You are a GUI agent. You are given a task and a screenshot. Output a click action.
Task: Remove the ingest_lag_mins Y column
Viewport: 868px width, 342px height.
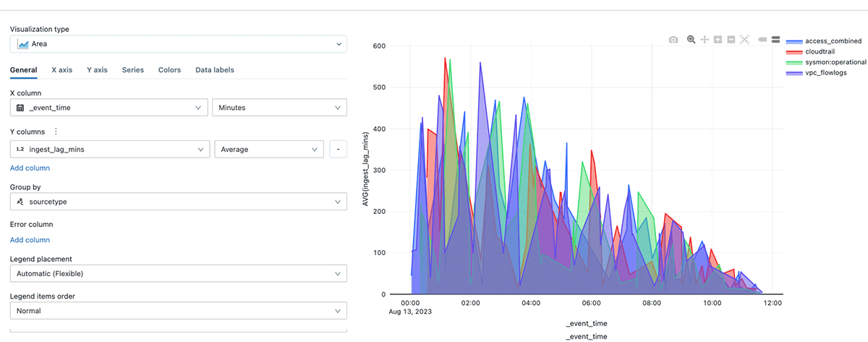pos(337,150)
